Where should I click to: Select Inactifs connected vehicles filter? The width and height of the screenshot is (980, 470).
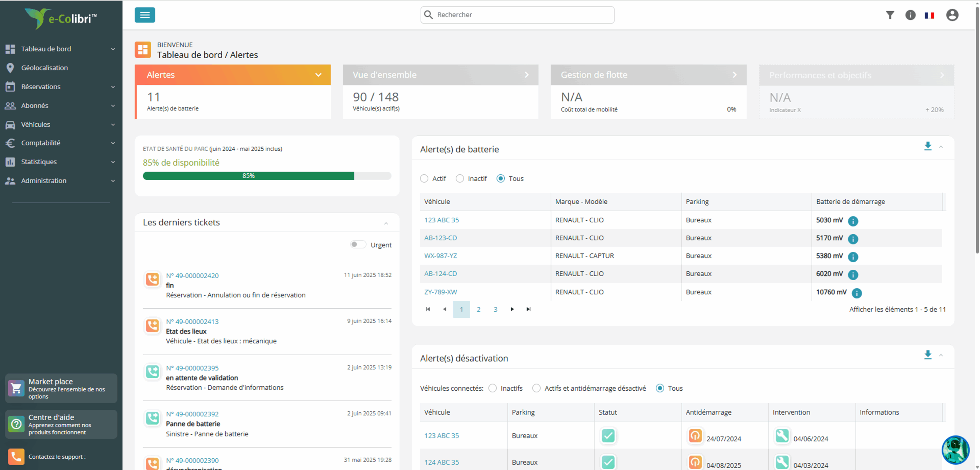[492, 388]
